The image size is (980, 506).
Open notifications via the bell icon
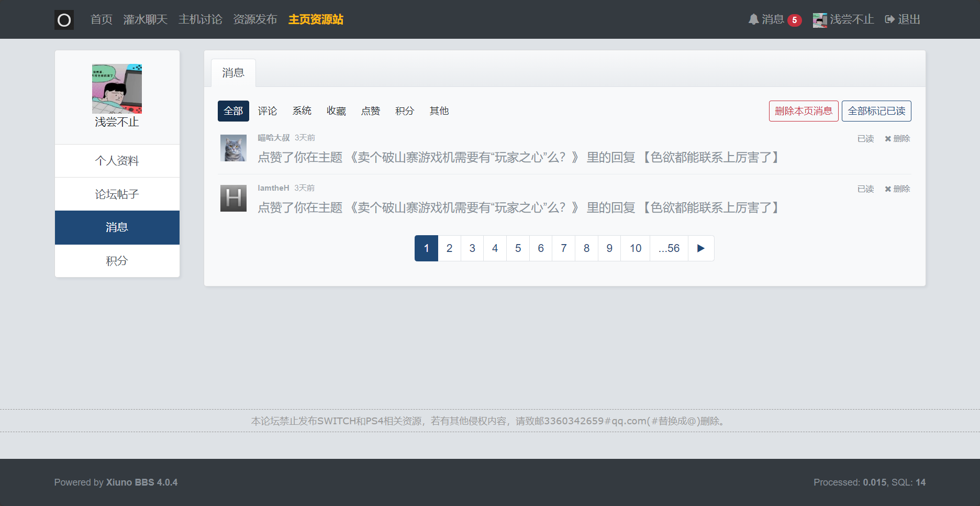[x=753, y=19]
